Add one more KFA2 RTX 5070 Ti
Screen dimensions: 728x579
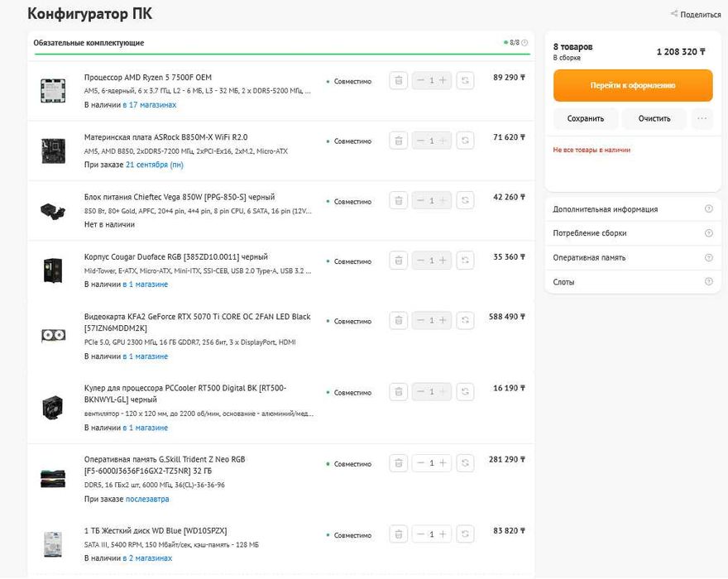443,320
